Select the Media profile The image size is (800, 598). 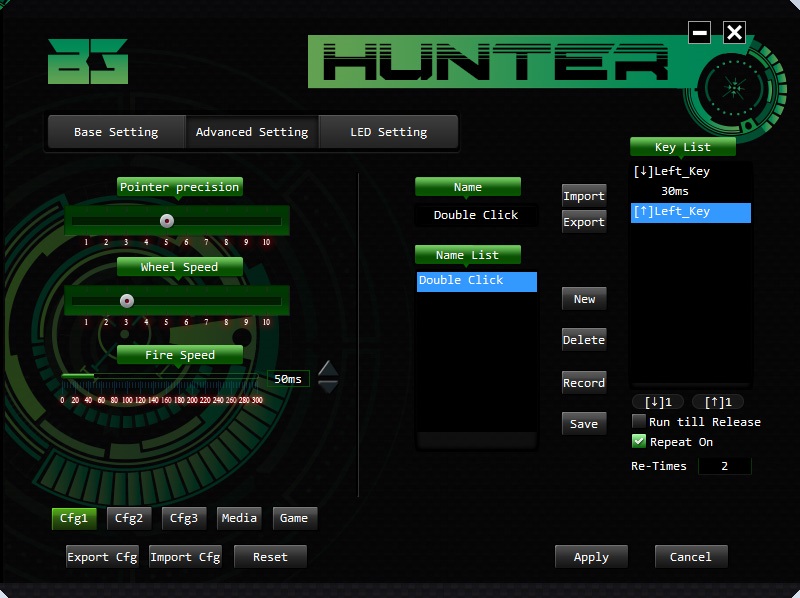tap(239, 518)
